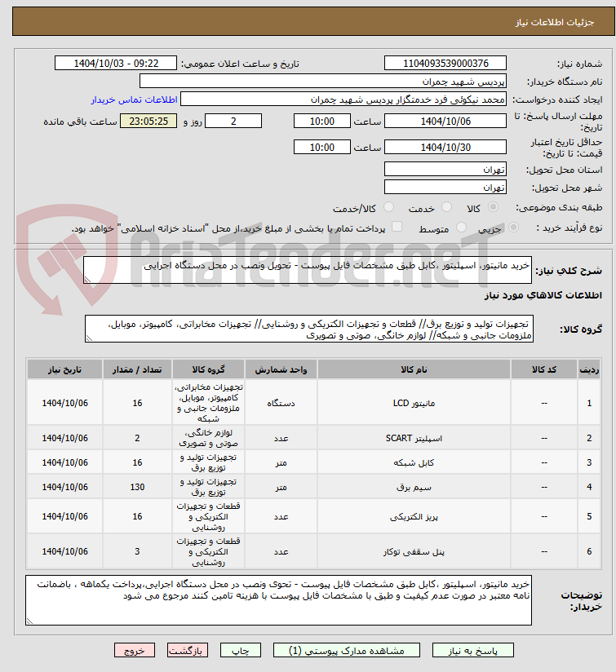Open مشاهده مدارک پیوستی (1) button
The image size is (616, 672).
coord(347,651)
